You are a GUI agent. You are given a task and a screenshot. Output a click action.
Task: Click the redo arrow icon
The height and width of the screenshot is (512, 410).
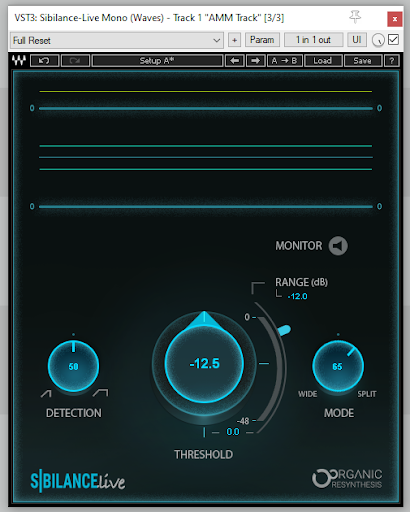[75, 61]
